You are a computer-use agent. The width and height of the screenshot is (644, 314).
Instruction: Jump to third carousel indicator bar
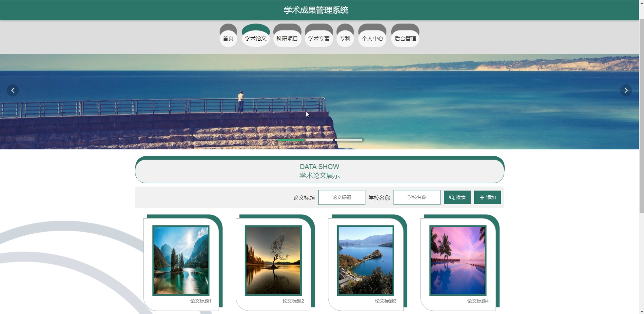point(349,140)
